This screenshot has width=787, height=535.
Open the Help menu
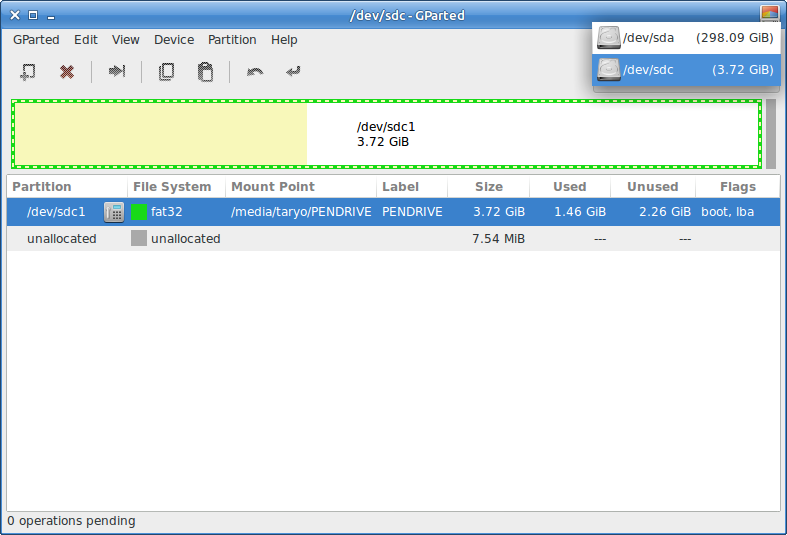pos(284,40)
